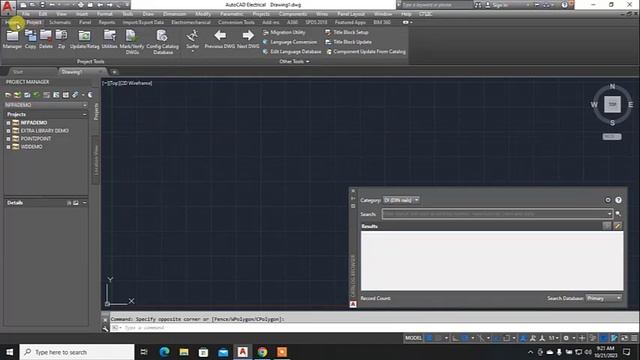Click the refresh icon in Project Manager toolbar

pyautogui.click(x=37, y=95)
